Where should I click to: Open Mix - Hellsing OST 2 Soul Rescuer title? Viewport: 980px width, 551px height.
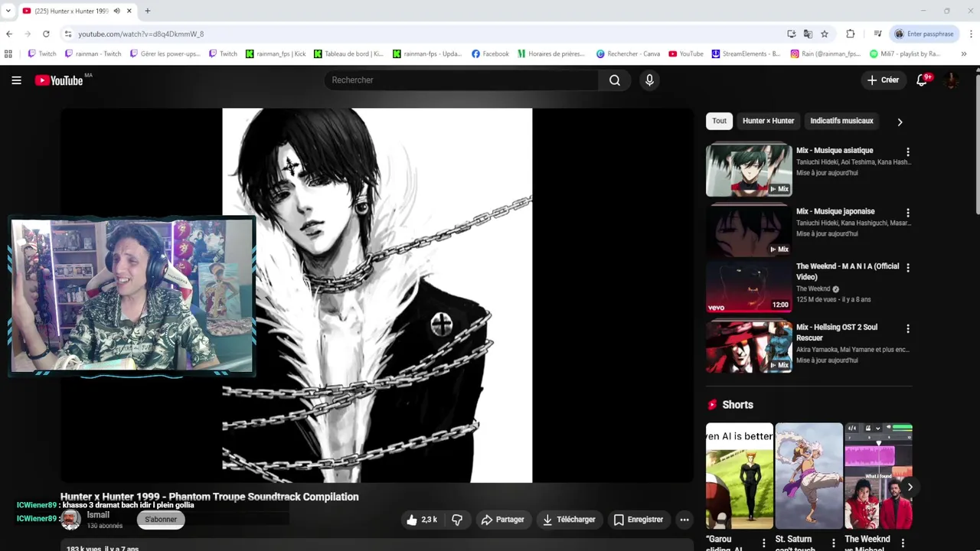(837, 332)
